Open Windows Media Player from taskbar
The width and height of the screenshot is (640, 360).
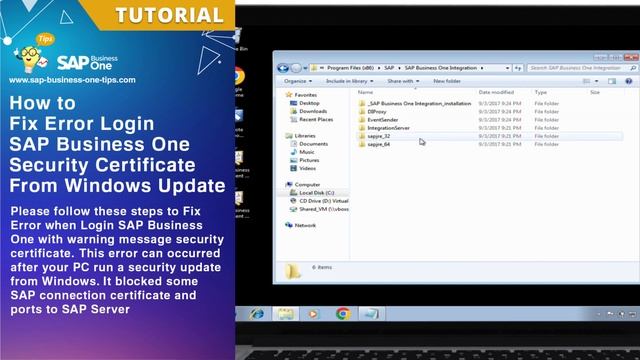pyautogui.click(x=313, y=314)
